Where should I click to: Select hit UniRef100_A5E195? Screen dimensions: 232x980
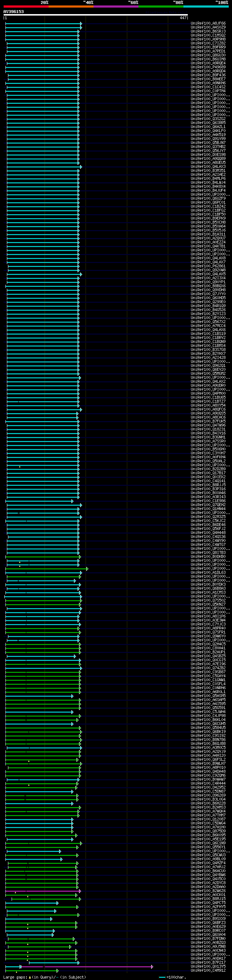click(x=208, y=839)
